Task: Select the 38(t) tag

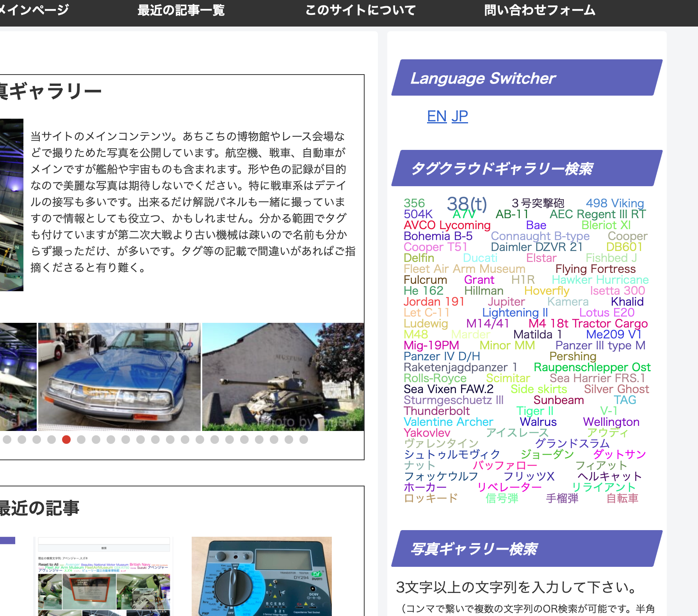Action: (467, 204)
